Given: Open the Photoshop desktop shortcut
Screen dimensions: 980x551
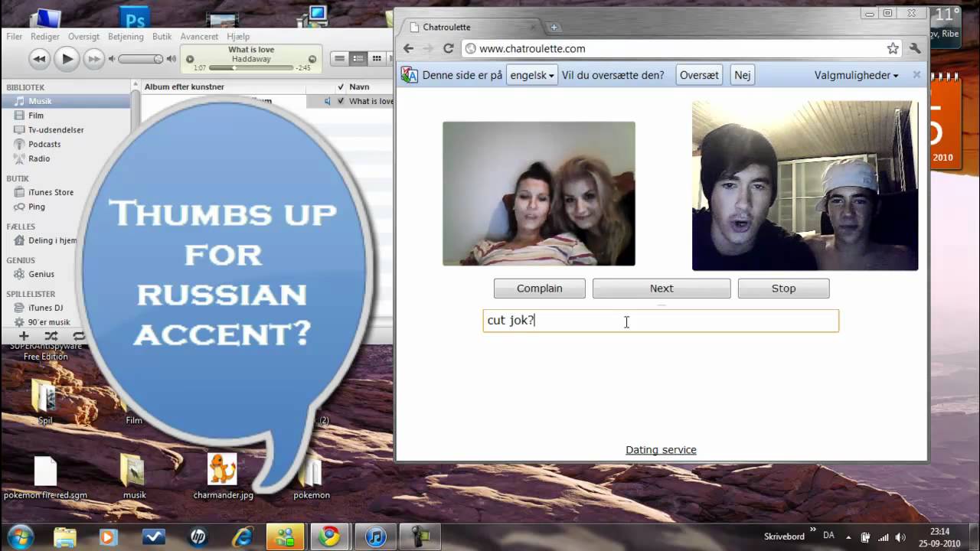Looking at the screenshot, I should (x=136, y=17).
